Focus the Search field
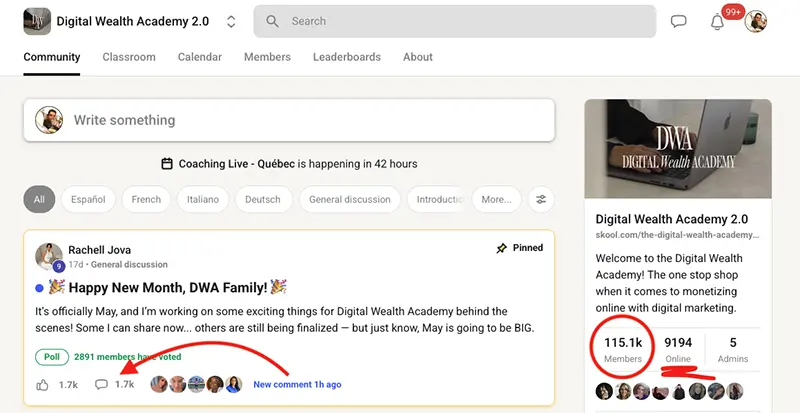The image size is (800, 413). pos(455,21)
